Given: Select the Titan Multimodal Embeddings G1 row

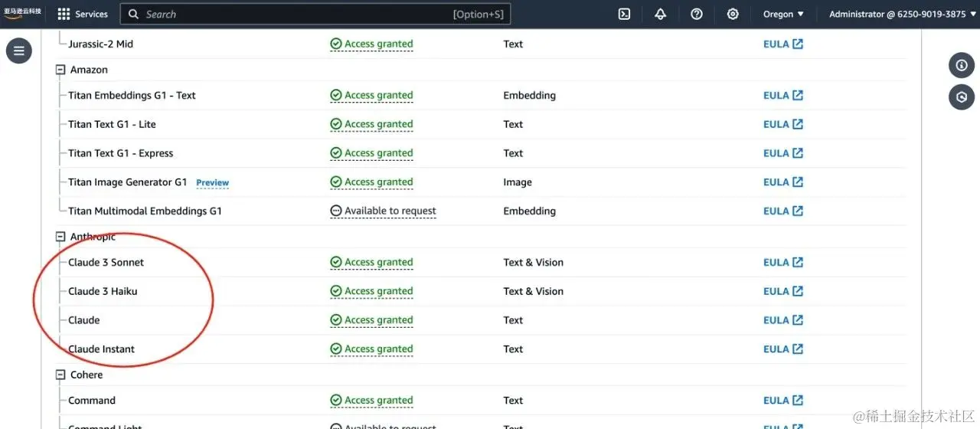Looking at the screenshot, I should click(x=482, y=211).
